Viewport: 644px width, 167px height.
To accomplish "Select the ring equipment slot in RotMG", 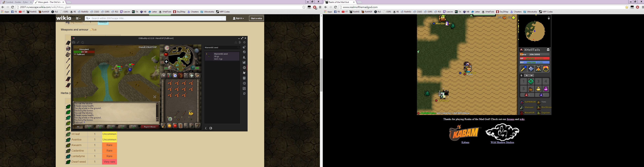I will pyautogui.click(x=546, y=69).
